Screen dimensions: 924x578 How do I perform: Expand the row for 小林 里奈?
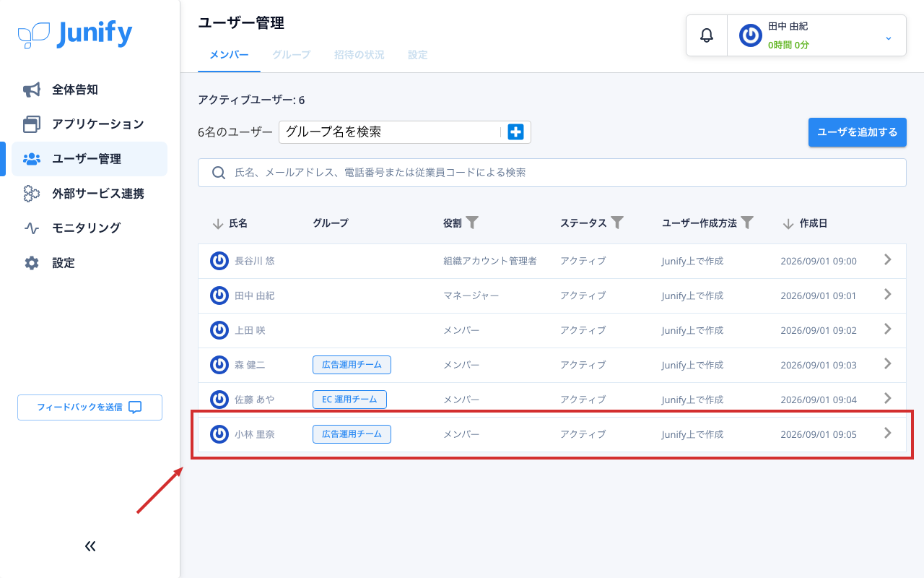click(x=888, y=433)
